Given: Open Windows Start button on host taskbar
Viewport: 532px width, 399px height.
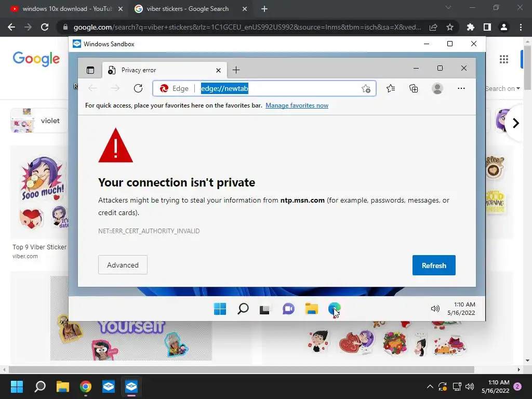Looking at the screenshot, I should point(17,387).
